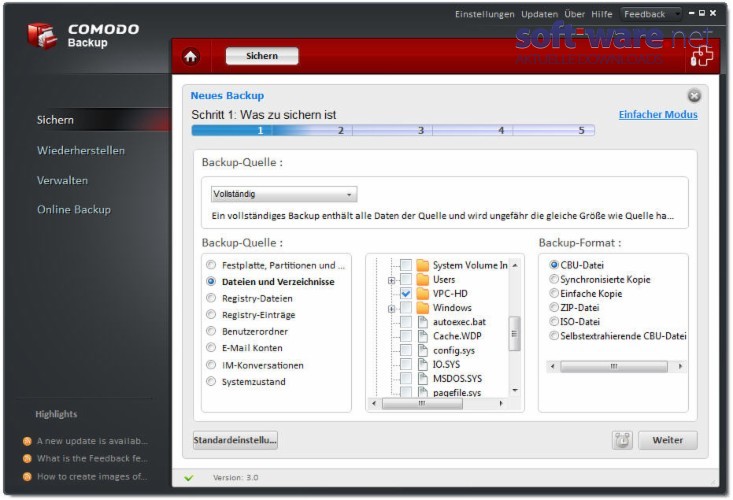
Task: Close the Neues Backup panel
Action: pyautogui.click(x=694, y=95)
